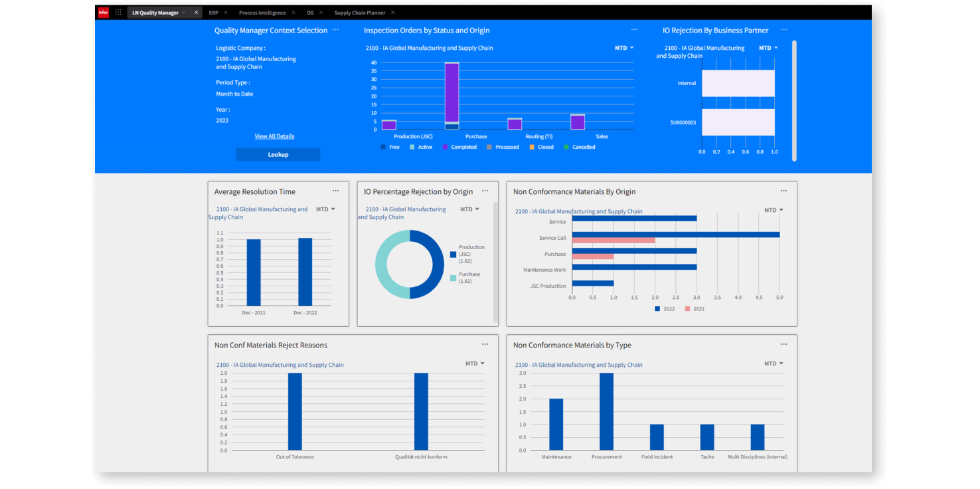This screenshot has width=980, height=489.
Task: Open the IO Rejection By Business Partner menu
Action: [x=783, y=29]
